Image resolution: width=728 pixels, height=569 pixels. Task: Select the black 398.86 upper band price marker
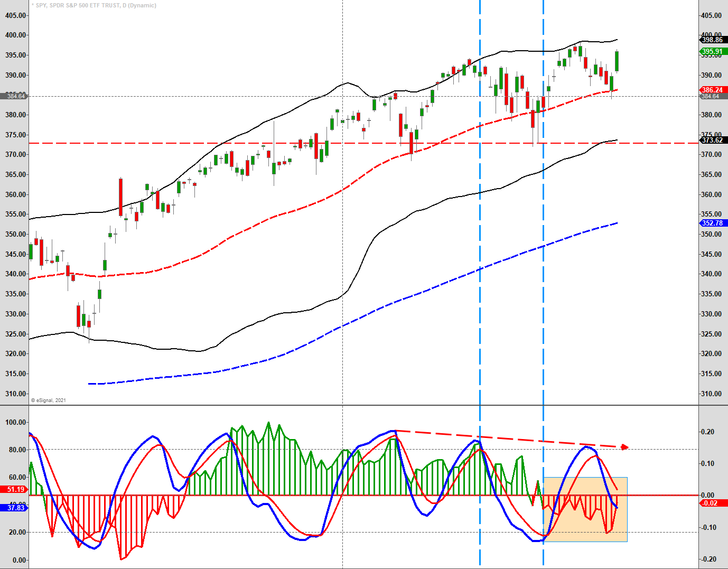[x=712, y=40]
